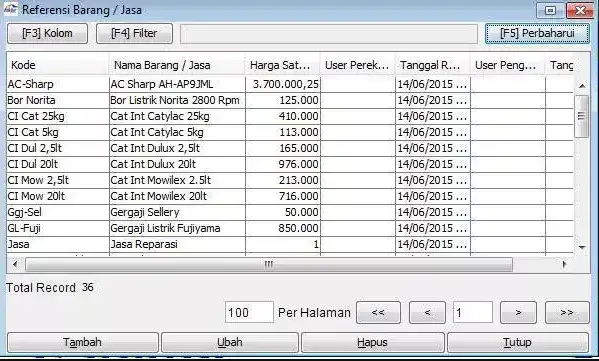
Task: Go to next page with > button
Action: [518, 312]
